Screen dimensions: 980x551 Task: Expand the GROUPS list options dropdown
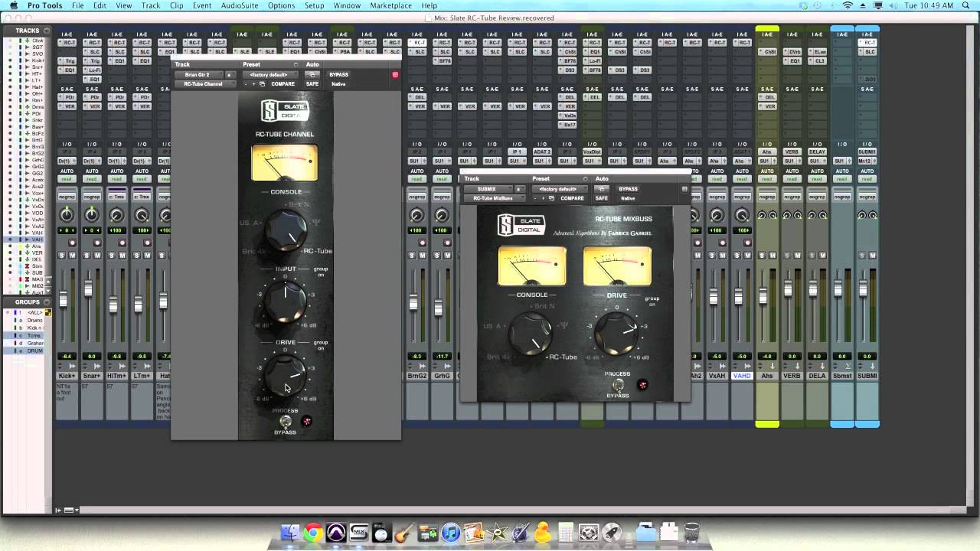point(47,302)
